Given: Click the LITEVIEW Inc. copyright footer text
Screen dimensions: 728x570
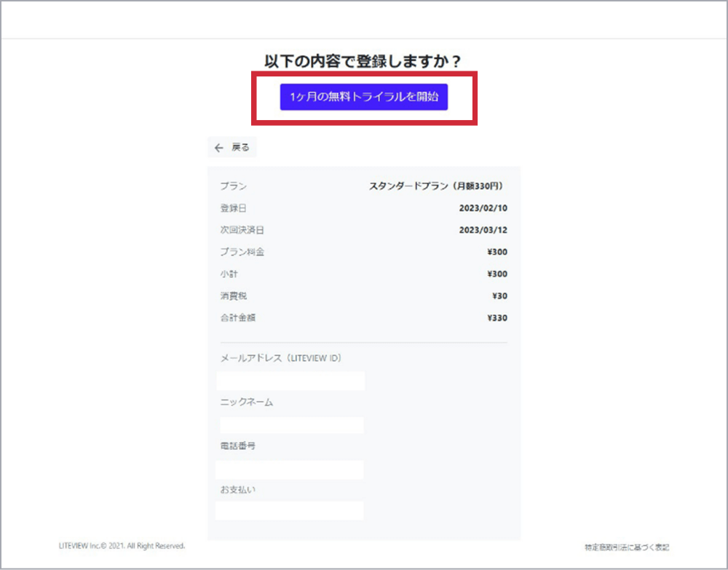Looking at the screenshot, I should [x=122, y=545].
